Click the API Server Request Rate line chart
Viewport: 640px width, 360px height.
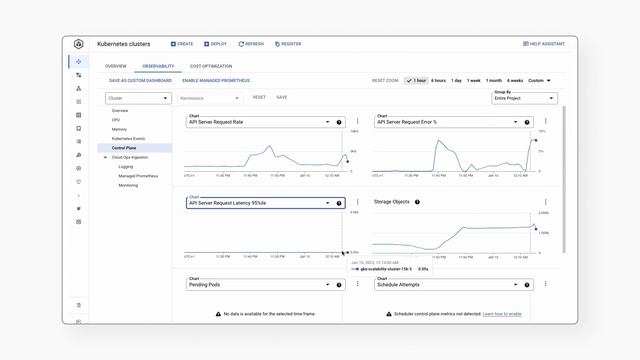pos(265,153)
